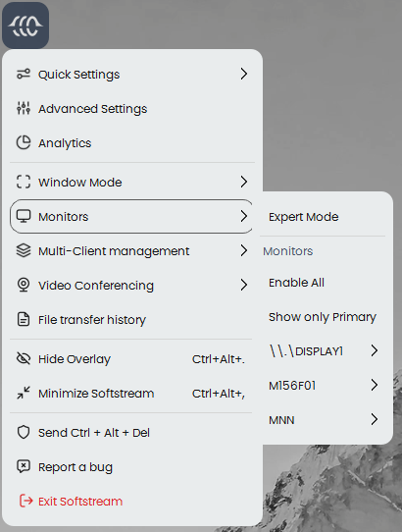This screenshot has width=402, height=532.
Task: Expand the Window Mode submenu chevron
Action: point(244,182)
